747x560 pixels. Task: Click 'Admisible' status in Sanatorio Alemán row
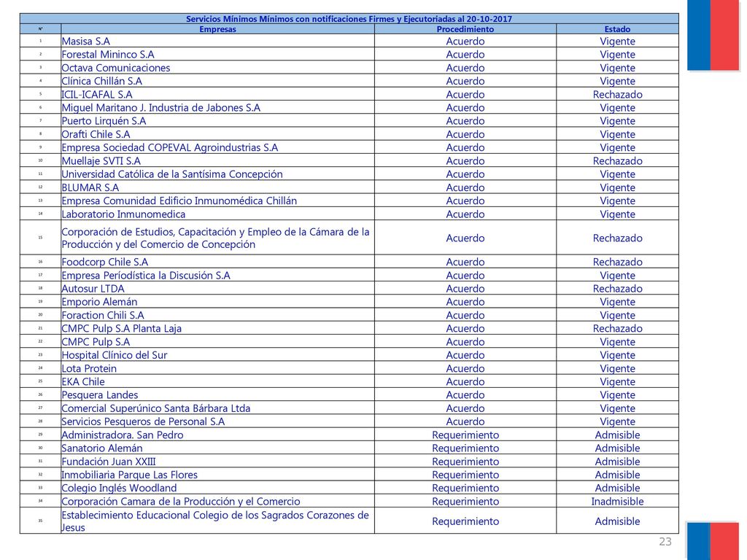(617, 448)
